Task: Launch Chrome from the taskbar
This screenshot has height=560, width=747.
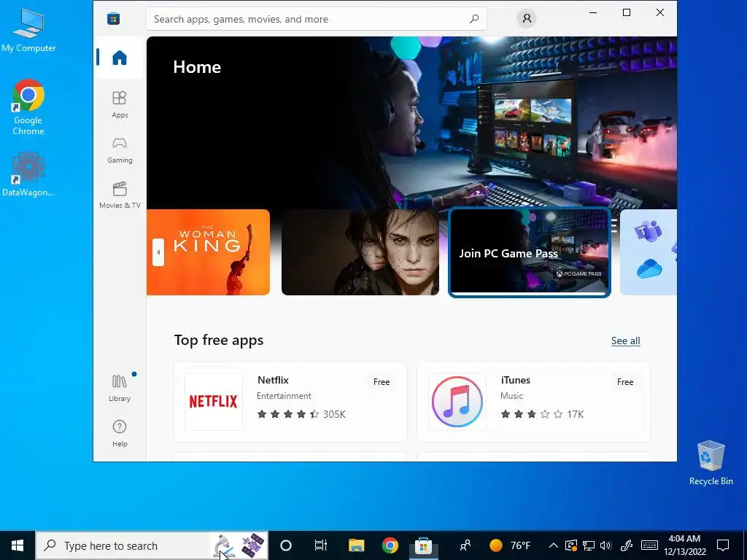Action: [390, 545]
